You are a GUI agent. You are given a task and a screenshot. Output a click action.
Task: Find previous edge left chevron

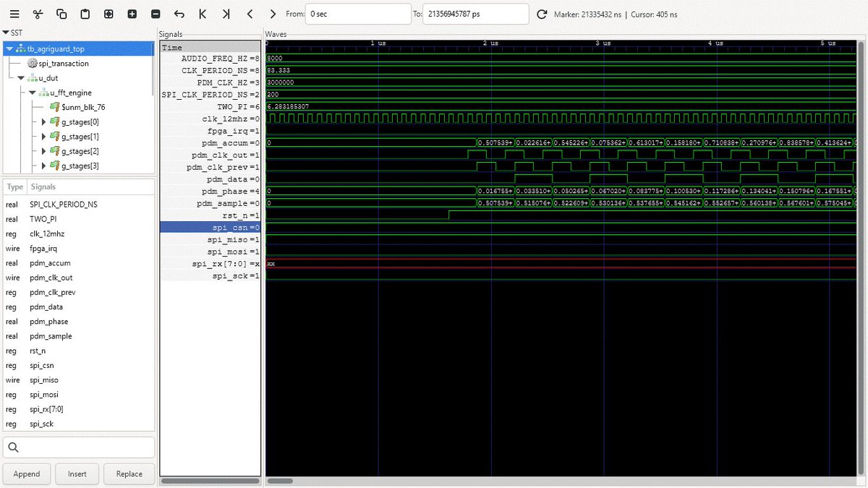coord(250,14)
